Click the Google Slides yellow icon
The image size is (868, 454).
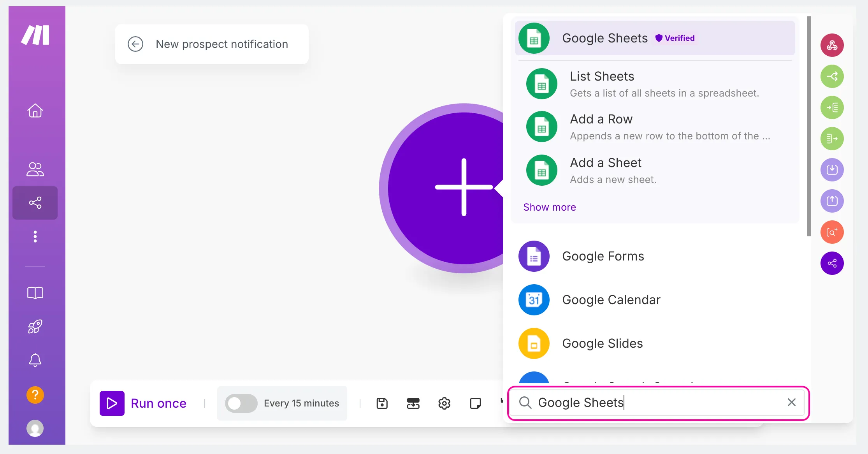point(534,343)
